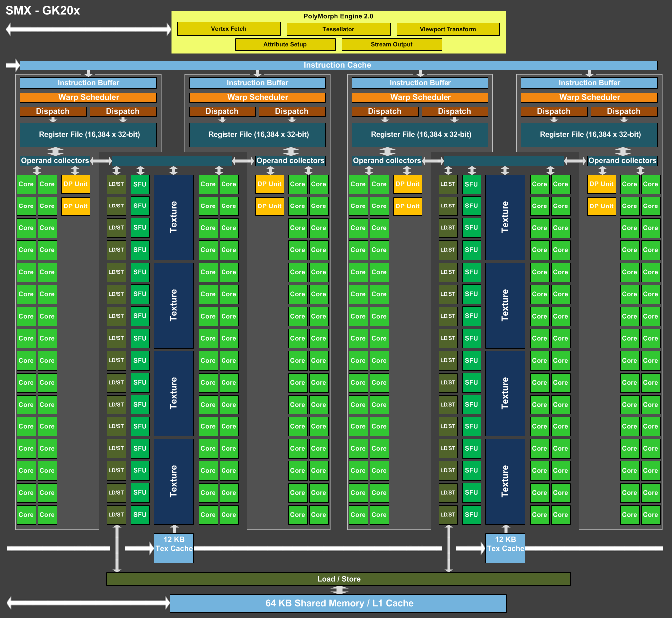Click the Load / Store bar
Image resolution: width=672 pixels, height=618 pixels.
[338, 579]
